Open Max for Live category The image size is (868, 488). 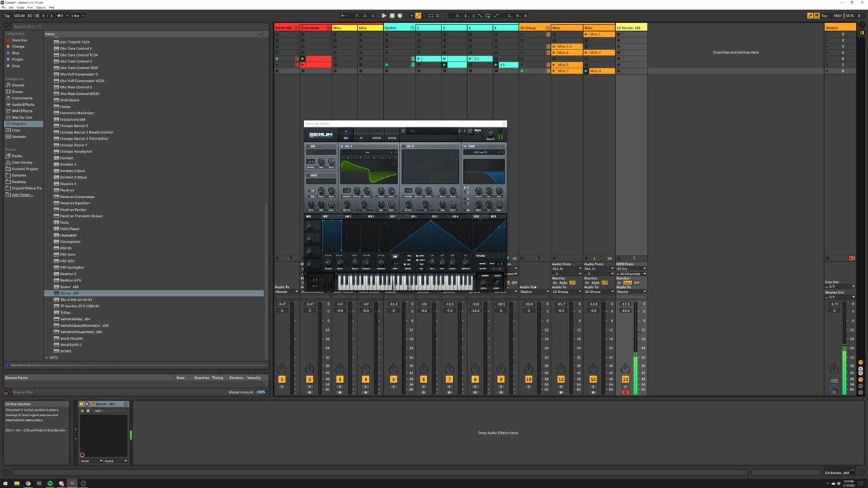tap(22, 117)
